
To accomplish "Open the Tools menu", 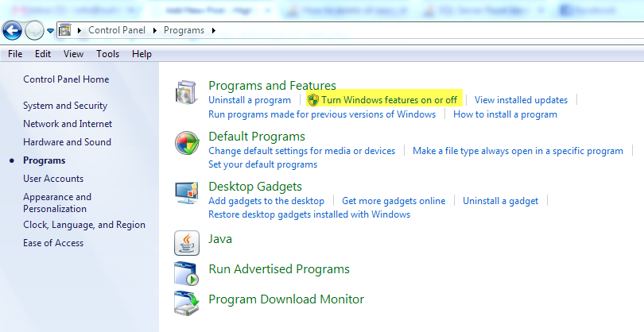I will click(107, 54).
